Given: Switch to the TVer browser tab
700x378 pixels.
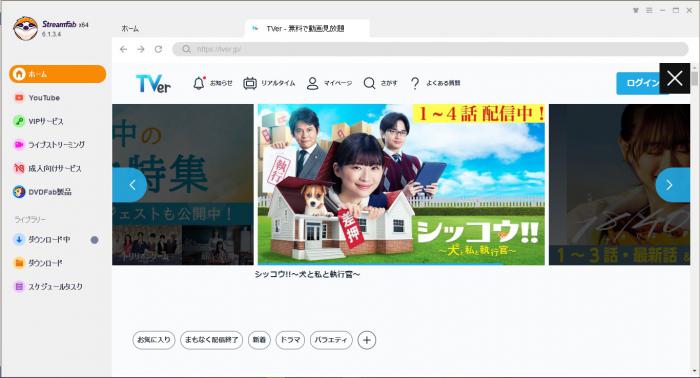Looking at the screenshot, I should click(x=307, y=29).
